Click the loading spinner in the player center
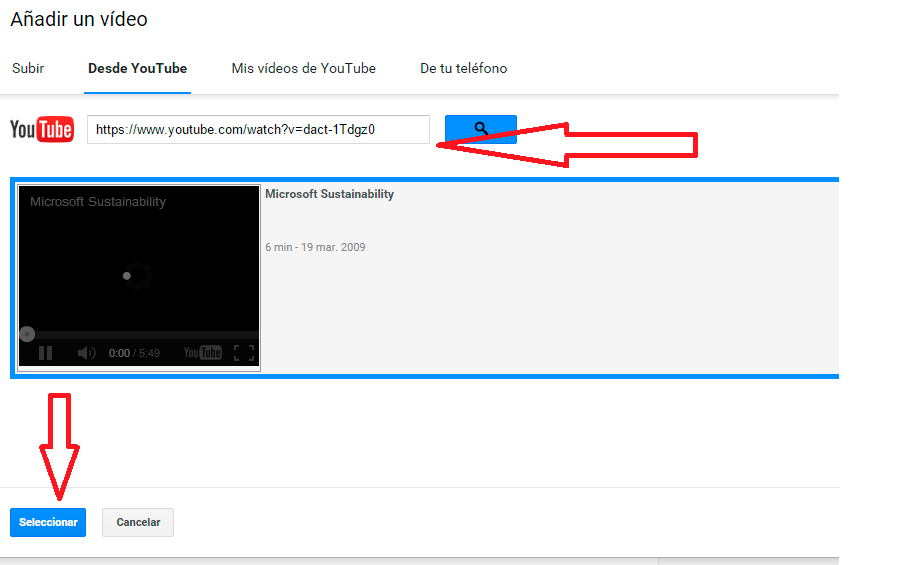This screenshot has height=565, width=915. point(138,276)
